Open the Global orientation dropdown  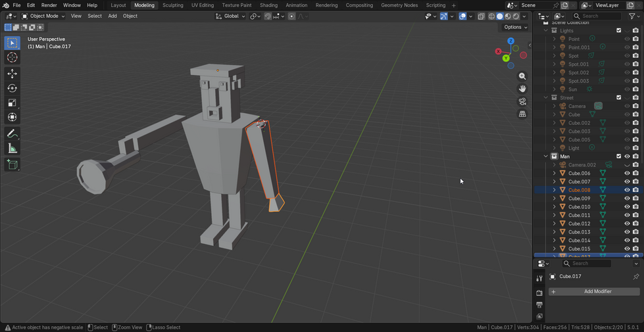pos(230,16)
